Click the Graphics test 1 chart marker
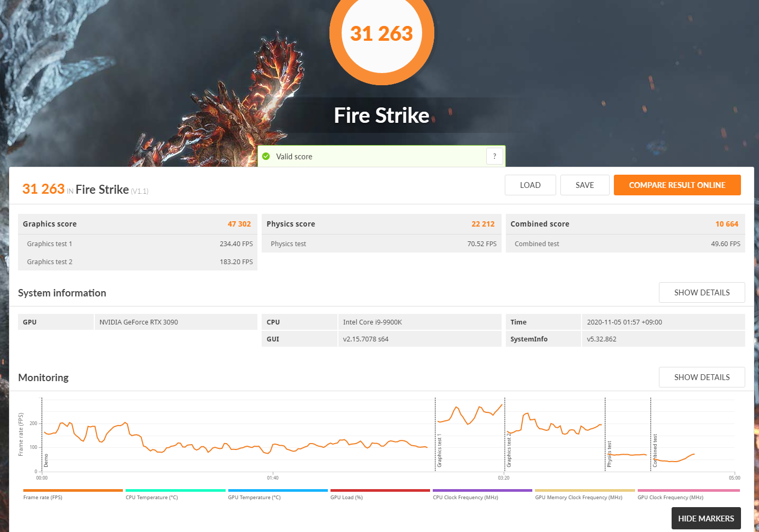The width and height of the screenshot is (759, 532). (439, 450)
